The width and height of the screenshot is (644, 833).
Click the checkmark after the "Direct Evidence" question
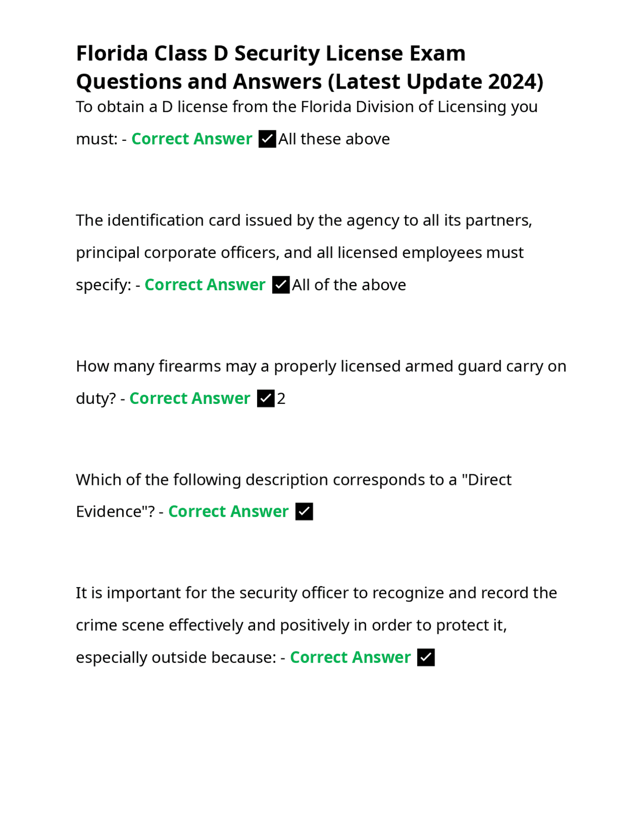pos(304,512)
